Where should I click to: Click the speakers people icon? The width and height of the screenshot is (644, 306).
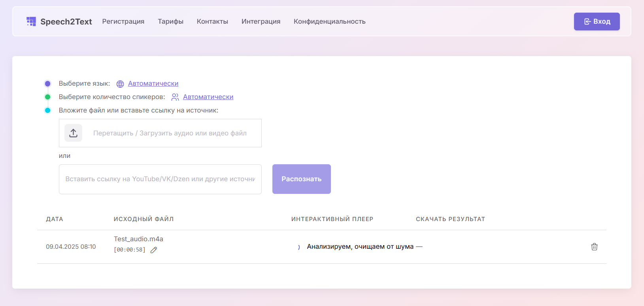click(175, 97)
